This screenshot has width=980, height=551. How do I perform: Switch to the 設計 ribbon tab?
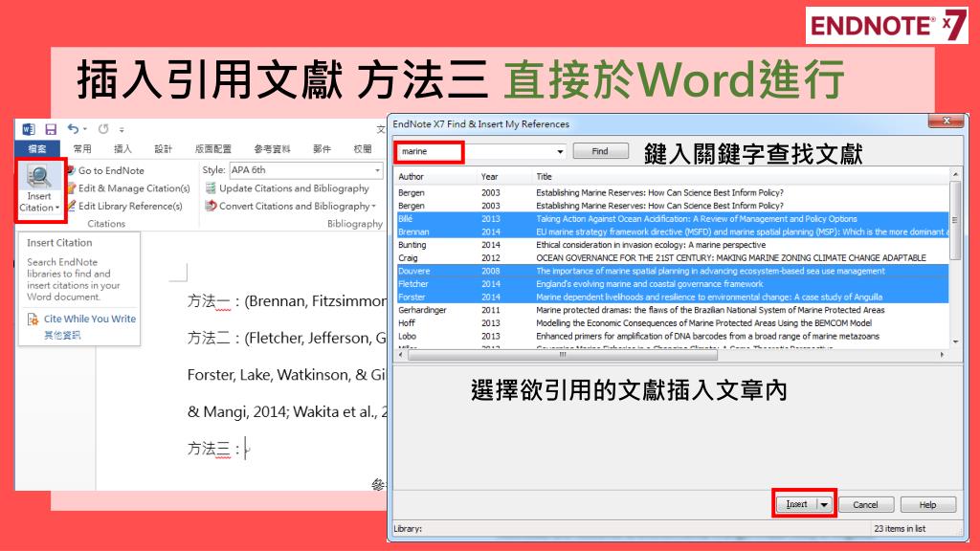(x=163, y=148)
